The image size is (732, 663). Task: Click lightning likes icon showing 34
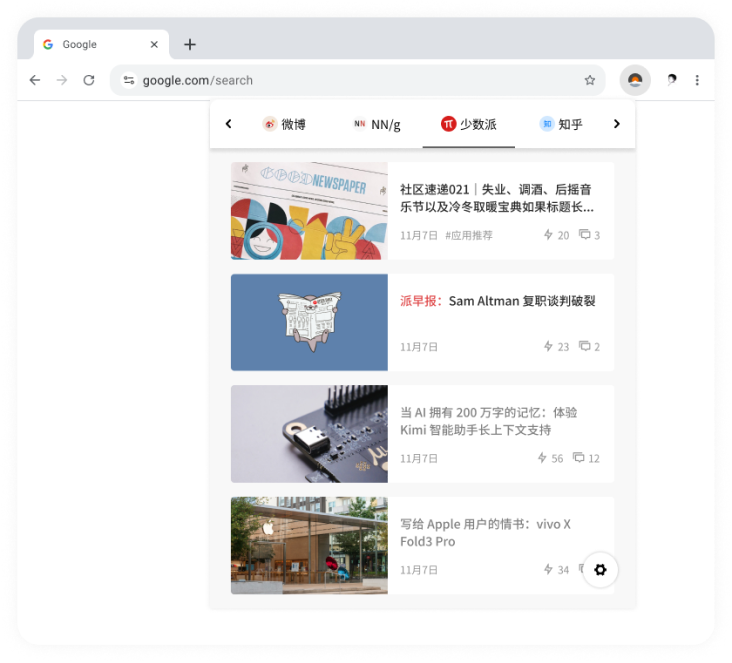coord(548,569)
